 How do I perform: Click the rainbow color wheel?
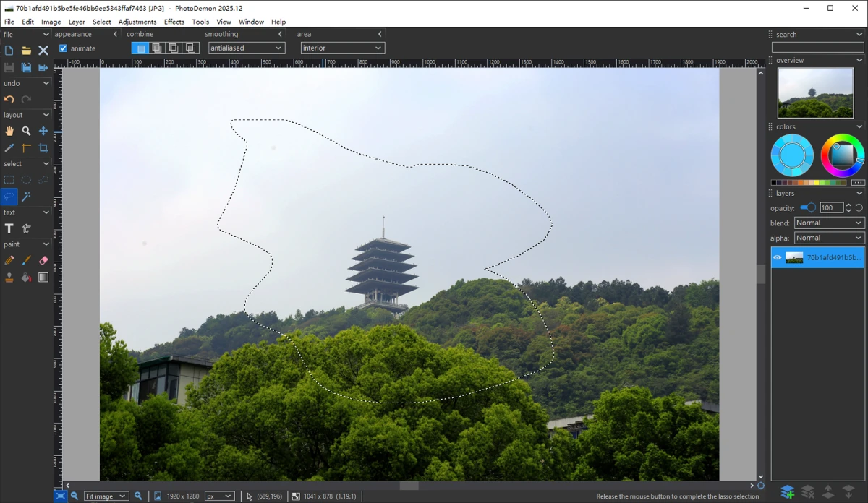tap(842, 155)
